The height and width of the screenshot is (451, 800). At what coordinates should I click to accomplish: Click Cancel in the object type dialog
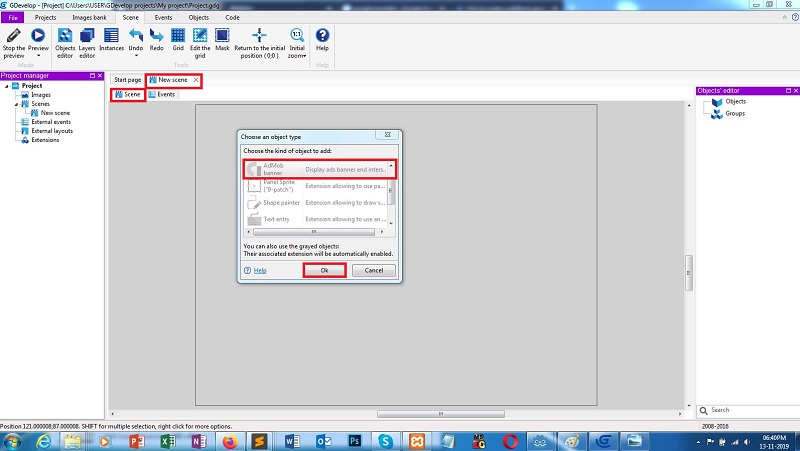[373, 270]
